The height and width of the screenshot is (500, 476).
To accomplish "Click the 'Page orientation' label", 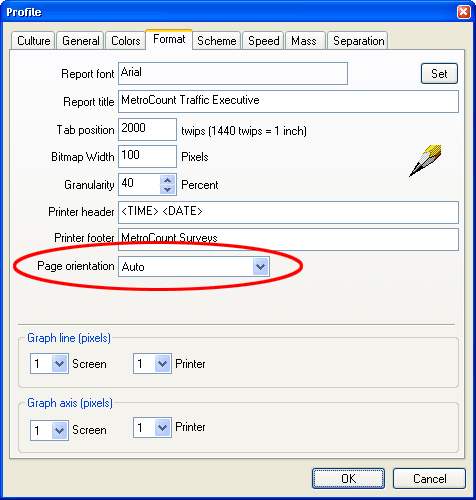I will pos(76,266).
